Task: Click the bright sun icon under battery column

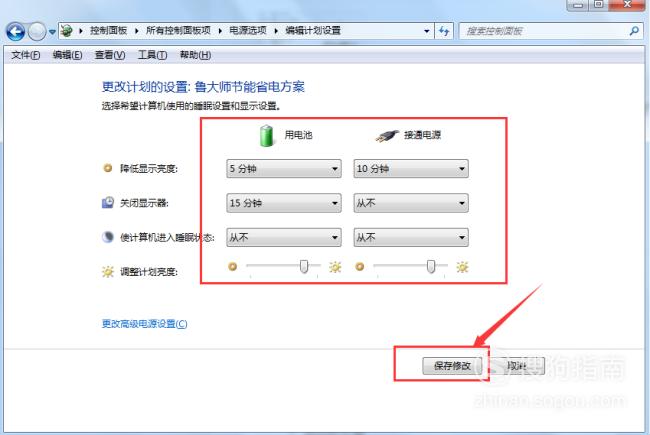Action: click(x=335, y=267)
